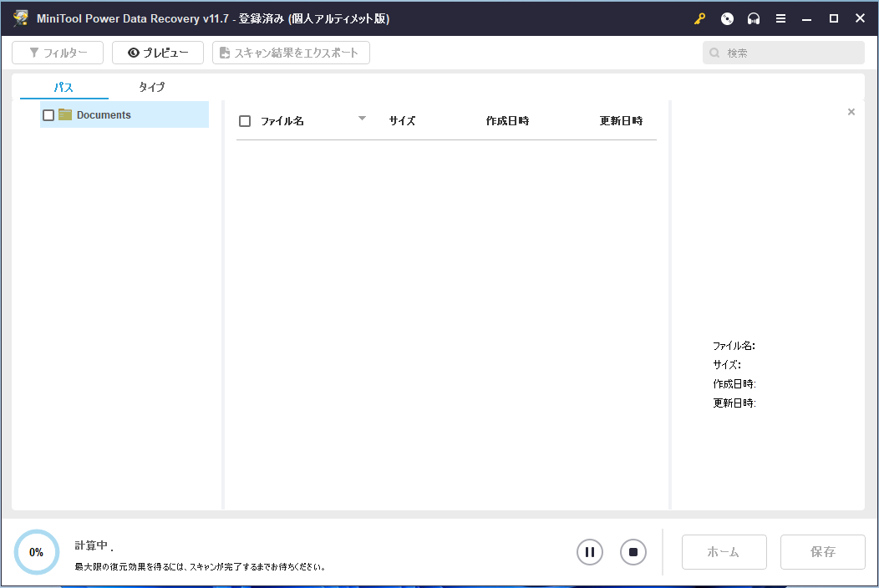The width and height of the screenshot is (879, 588).
Task: Click the ホーム button
Action: 724,552
